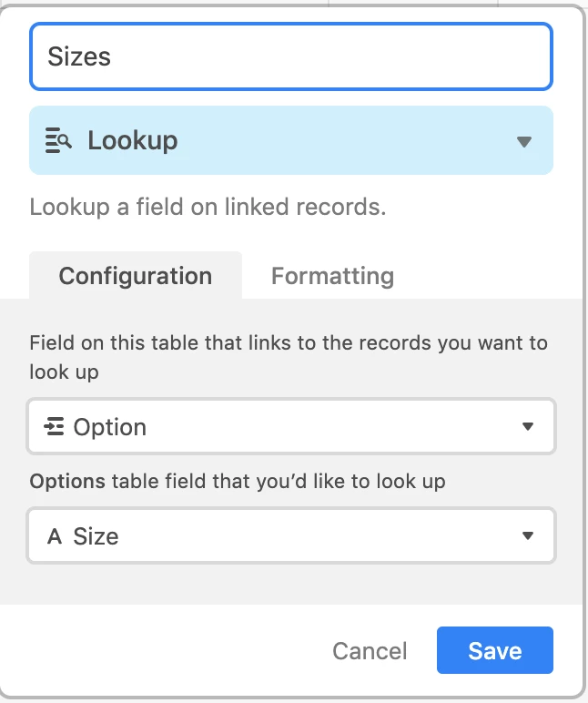Viewport: 588px width, 703px height.
Task: Switch to the Configuration tab
Action: [x=136, y=276]
